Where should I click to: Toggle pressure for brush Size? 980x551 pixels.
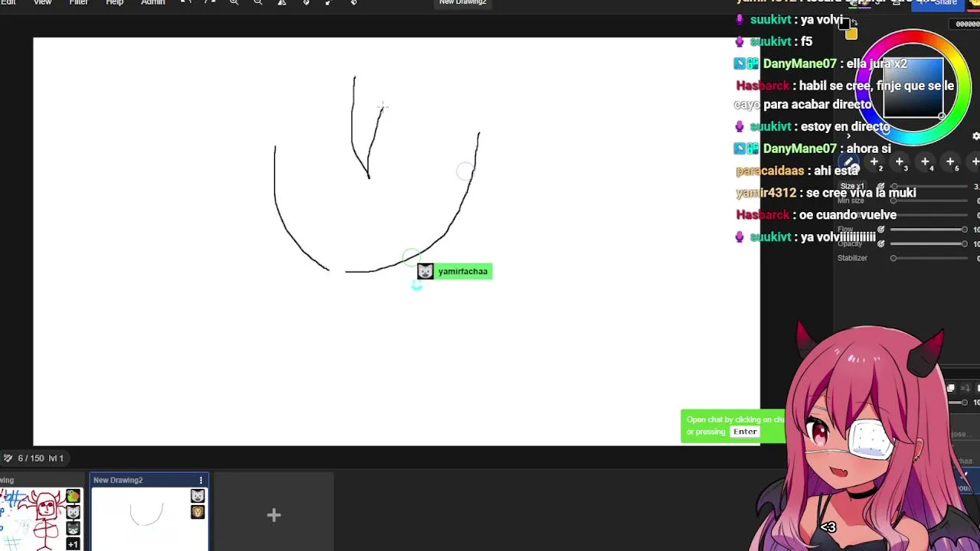(x=880, y=187)
